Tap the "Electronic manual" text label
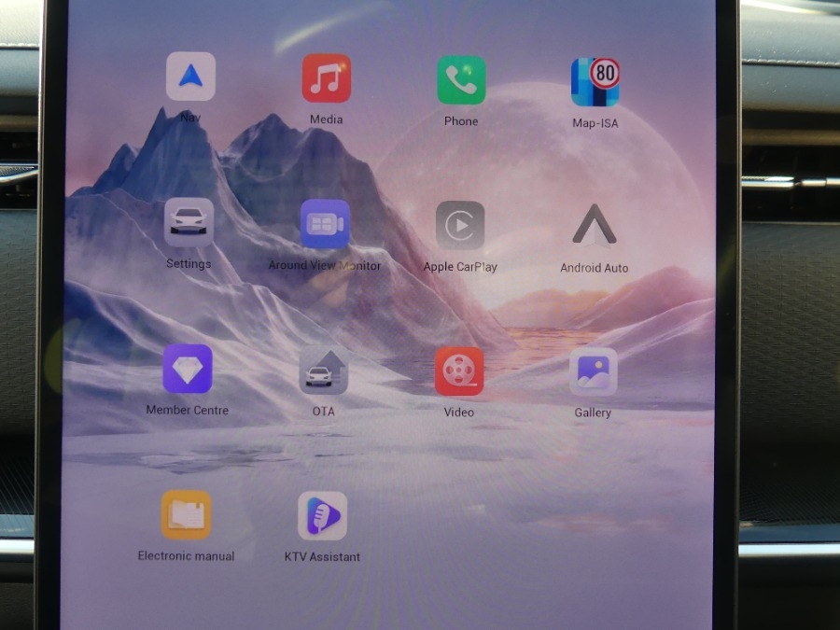This screenshot has height=630, width=840. [x=187, y=556]
